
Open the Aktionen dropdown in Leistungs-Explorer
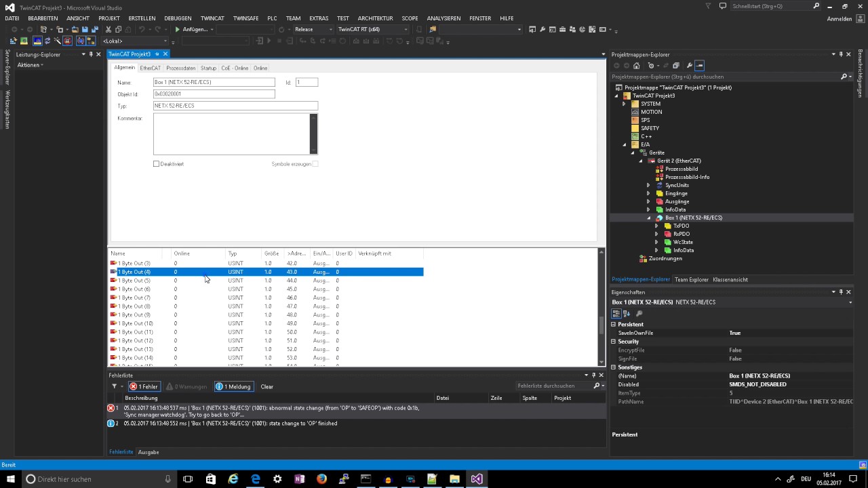click(x=31, y=65)
